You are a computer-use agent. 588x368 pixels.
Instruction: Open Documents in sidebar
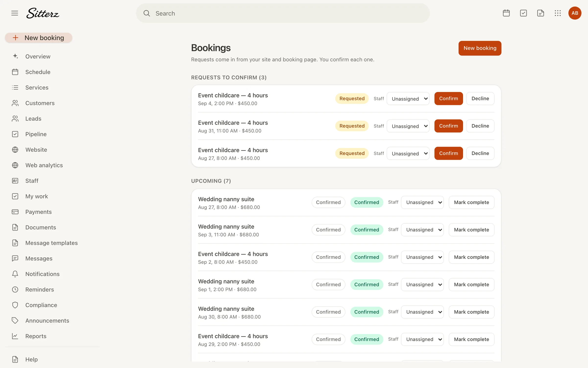click(x=41, y=227)
